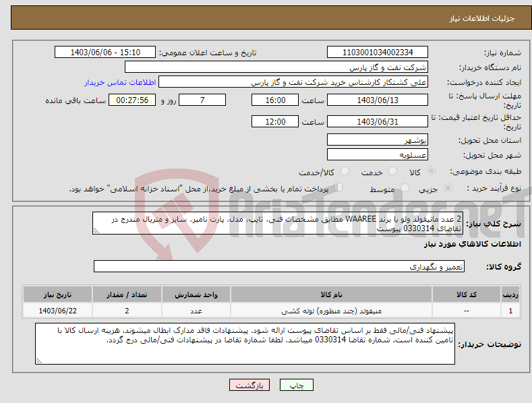
Task: Click the remaining days field showing 7
Action: [x=202, y=100]
